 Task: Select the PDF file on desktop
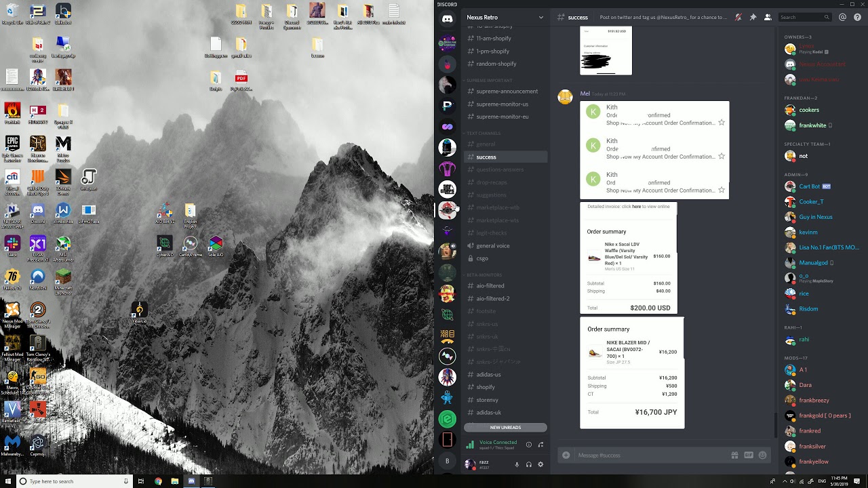(241, 81)
